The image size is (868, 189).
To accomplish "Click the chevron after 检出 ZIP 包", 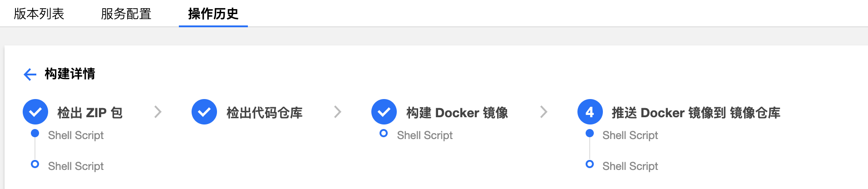I will pyautogui.click(x=158, y=112).
